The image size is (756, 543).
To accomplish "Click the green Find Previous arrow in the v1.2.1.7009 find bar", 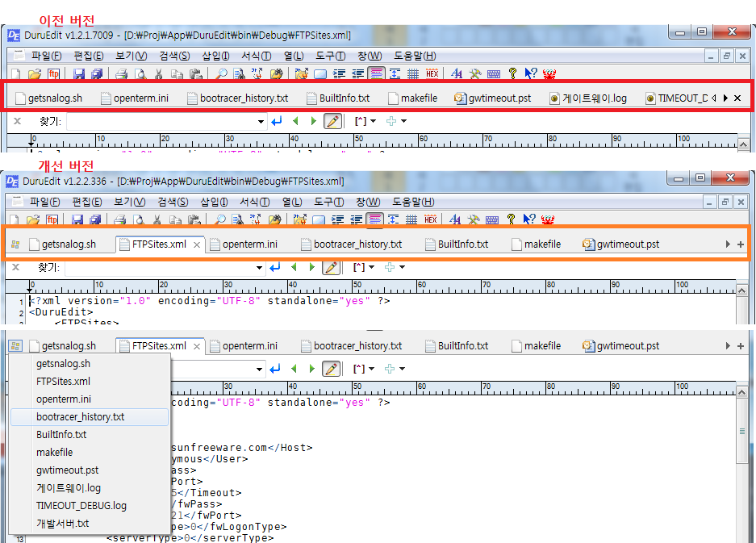I will coord(295,121).
